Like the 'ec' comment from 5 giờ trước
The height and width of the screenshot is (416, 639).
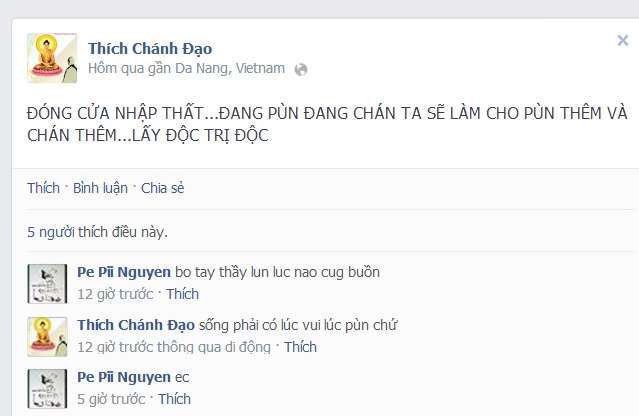click(174, 399)
